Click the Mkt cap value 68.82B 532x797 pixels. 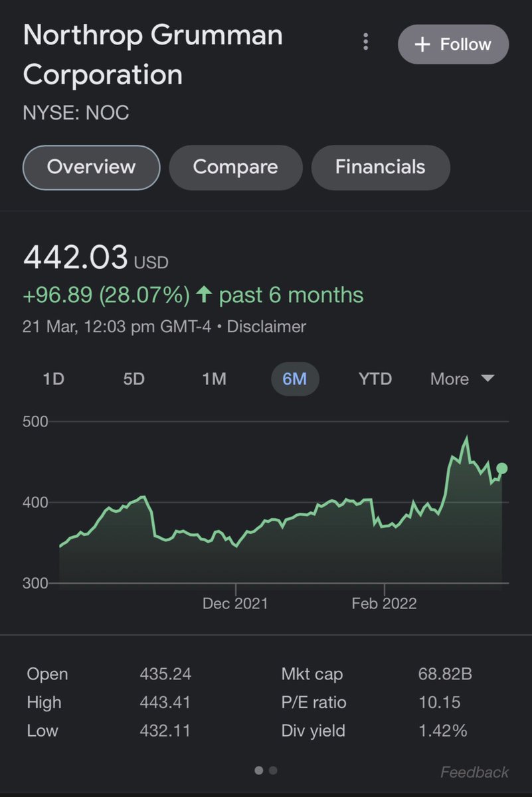[445, 674]
